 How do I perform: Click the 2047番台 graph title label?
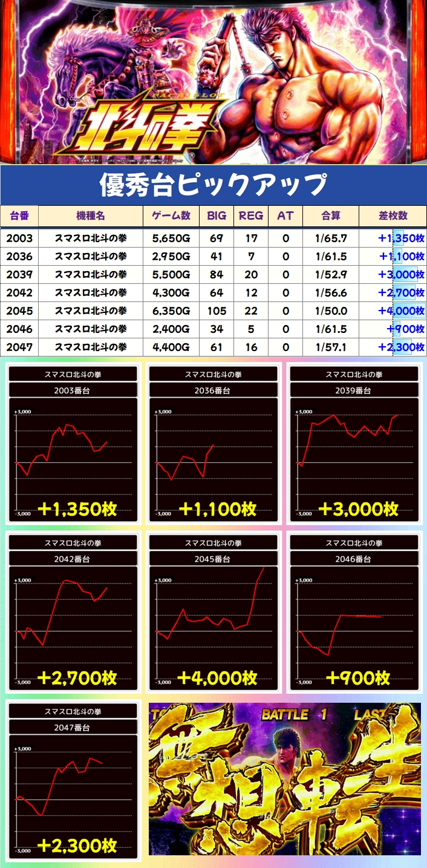coord(73,727)
